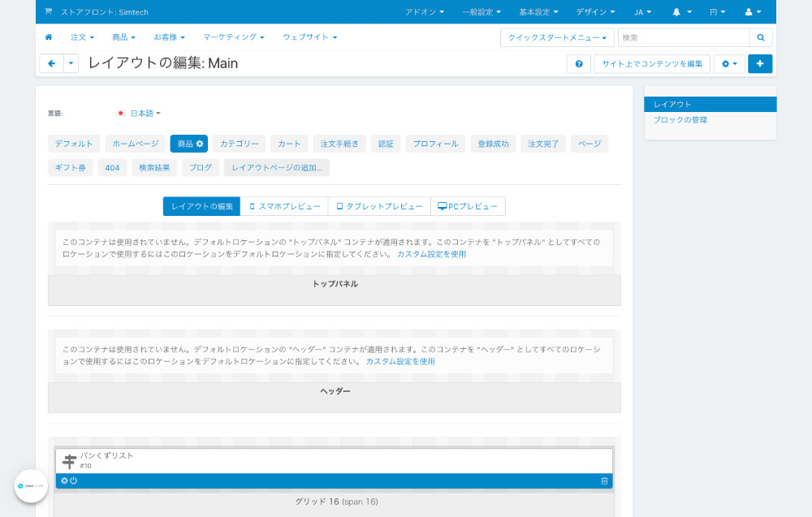Switch to PCプレビュー

click(468, 206)
